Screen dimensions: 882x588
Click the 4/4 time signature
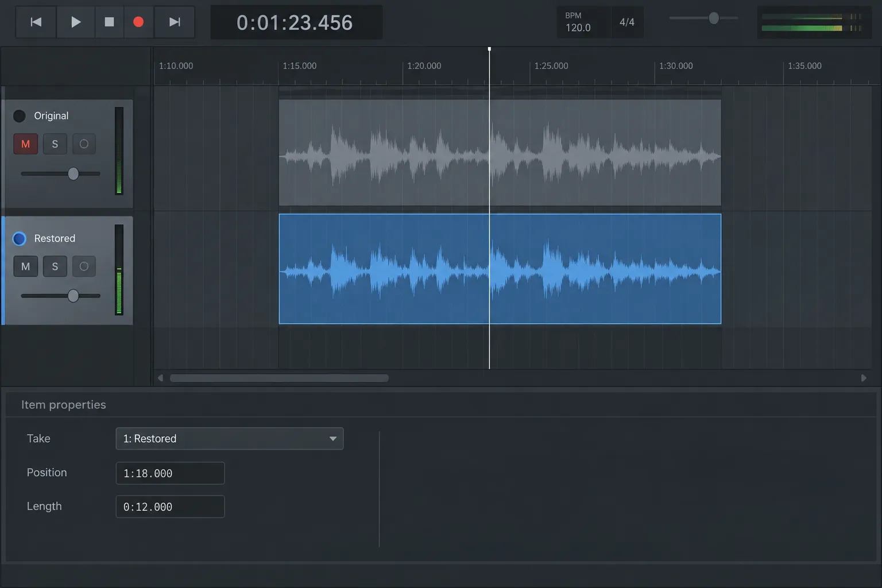point(627,22)
